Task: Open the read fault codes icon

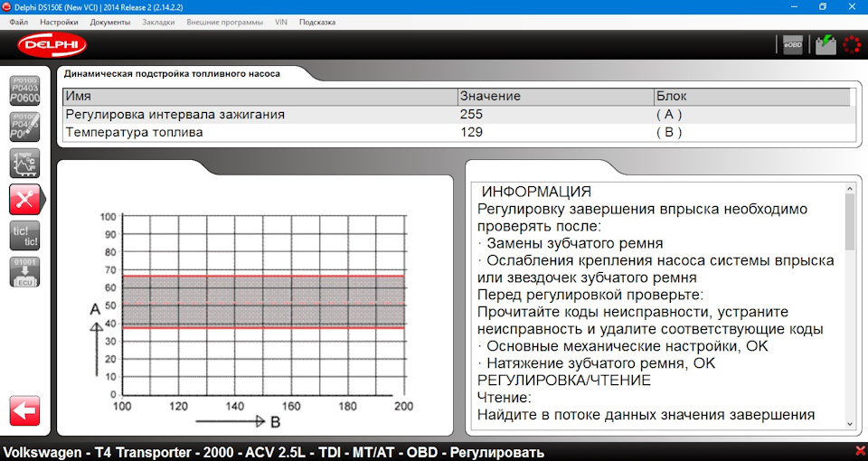Action: [24, 90]
